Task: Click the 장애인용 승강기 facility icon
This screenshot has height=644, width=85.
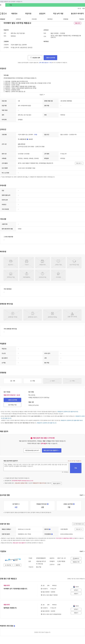Action: 33,315
